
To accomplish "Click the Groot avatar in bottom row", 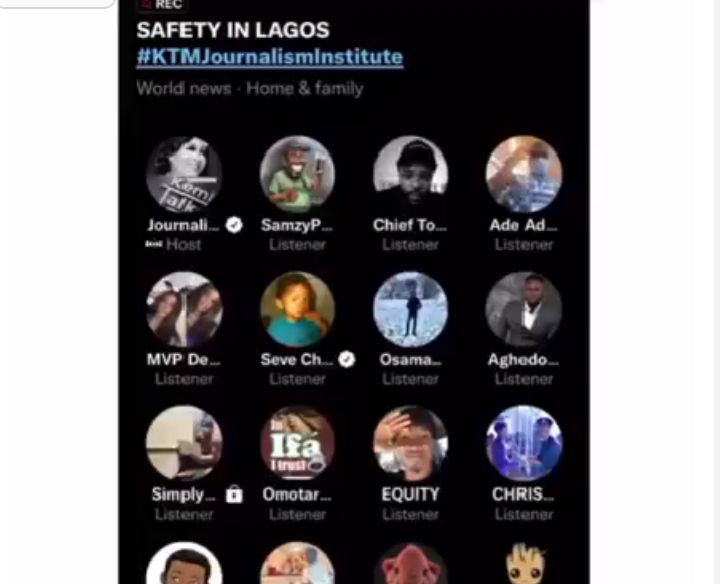I will coord(524,563).
